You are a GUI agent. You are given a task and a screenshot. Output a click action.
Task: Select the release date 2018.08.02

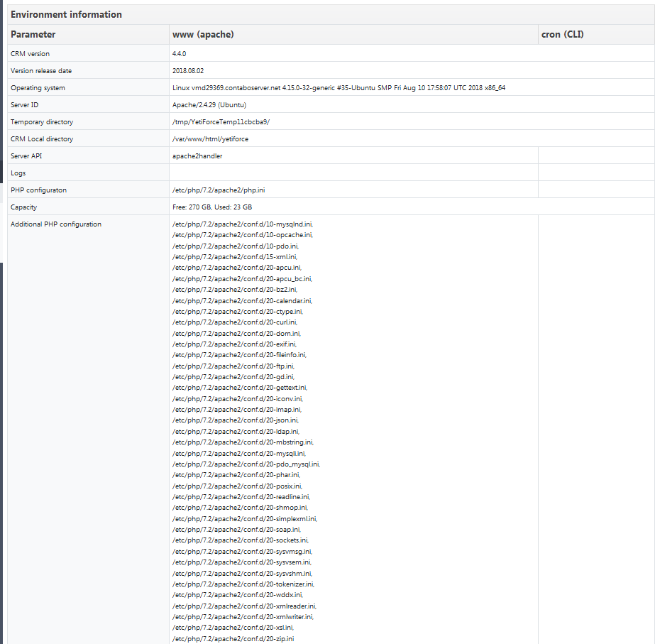pos(188,71)
